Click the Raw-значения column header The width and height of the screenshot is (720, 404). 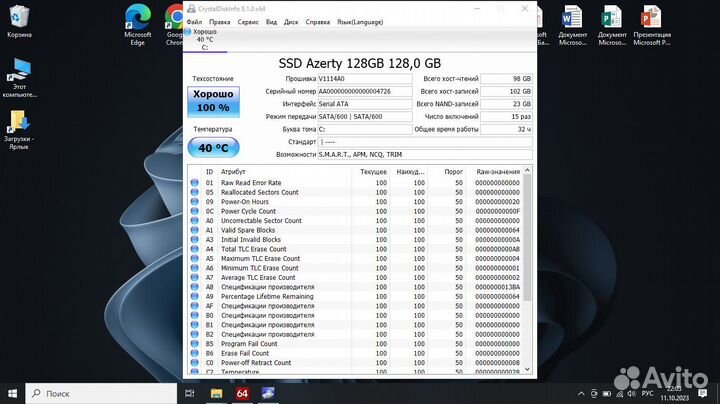pos(498,172)
